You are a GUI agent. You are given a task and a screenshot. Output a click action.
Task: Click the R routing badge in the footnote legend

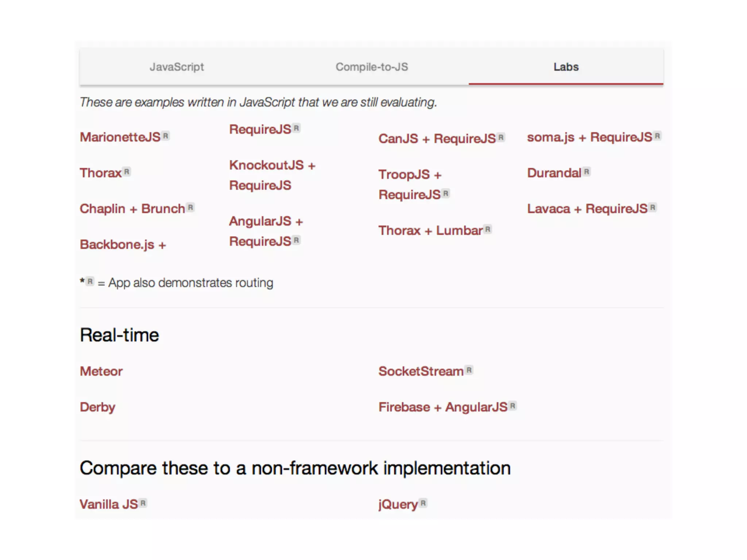[x=90, y=281]
